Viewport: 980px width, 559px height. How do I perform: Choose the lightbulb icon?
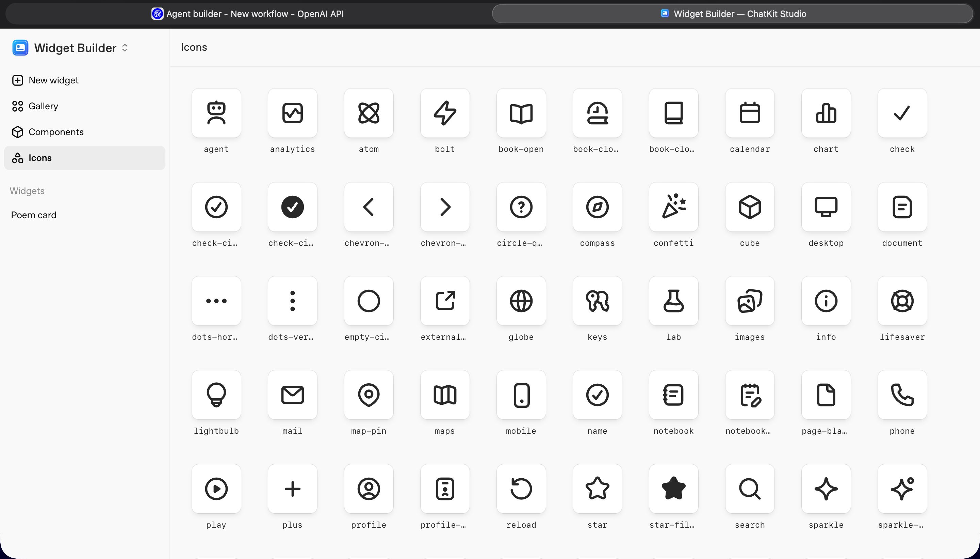point(216,395)
